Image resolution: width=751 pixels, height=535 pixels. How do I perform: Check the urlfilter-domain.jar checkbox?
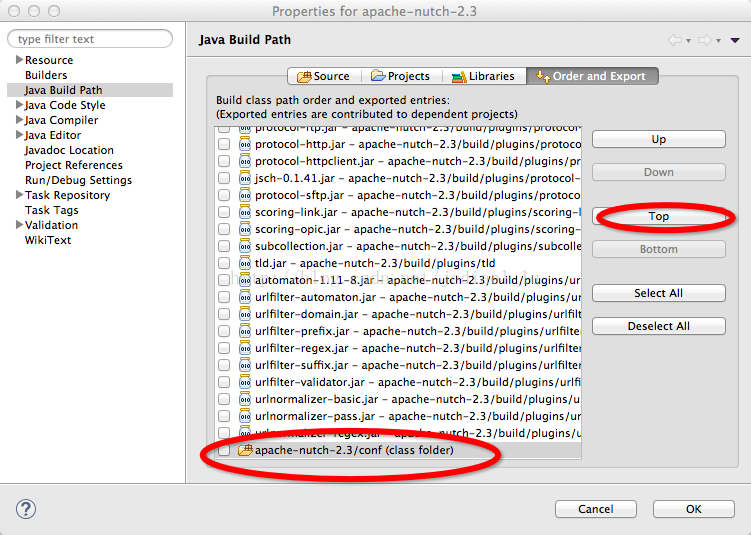coord(224,314)
